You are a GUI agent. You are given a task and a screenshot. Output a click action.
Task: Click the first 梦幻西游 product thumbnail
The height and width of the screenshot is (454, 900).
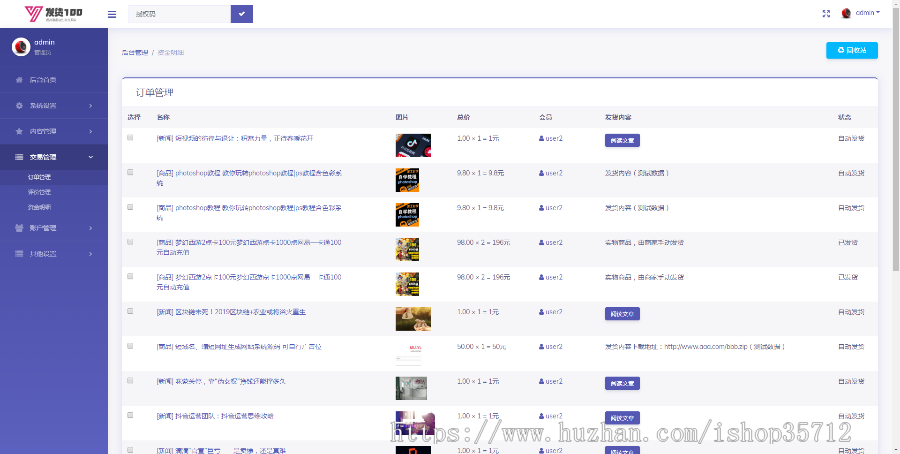(x=407, y=249)
